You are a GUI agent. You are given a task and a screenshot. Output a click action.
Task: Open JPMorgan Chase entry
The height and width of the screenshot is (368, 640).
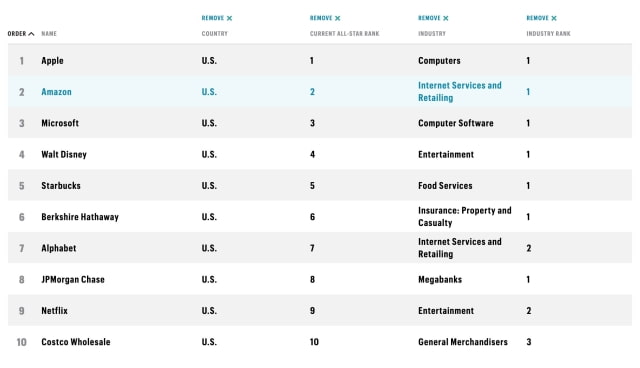click(x=73, y=279)
